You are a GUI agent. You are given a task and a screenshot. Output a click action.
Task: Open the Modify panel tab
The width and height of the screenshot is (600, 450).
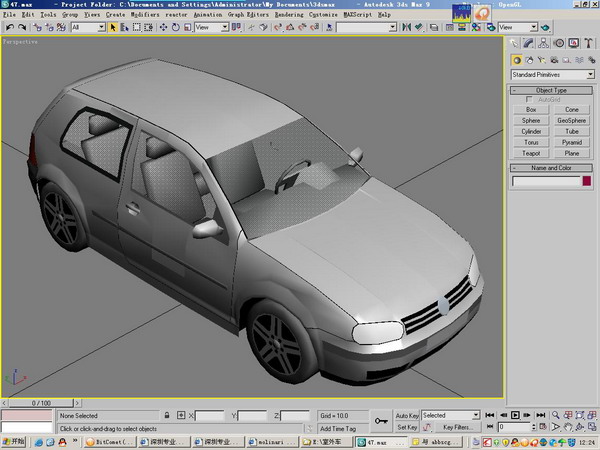pos(529,43)
